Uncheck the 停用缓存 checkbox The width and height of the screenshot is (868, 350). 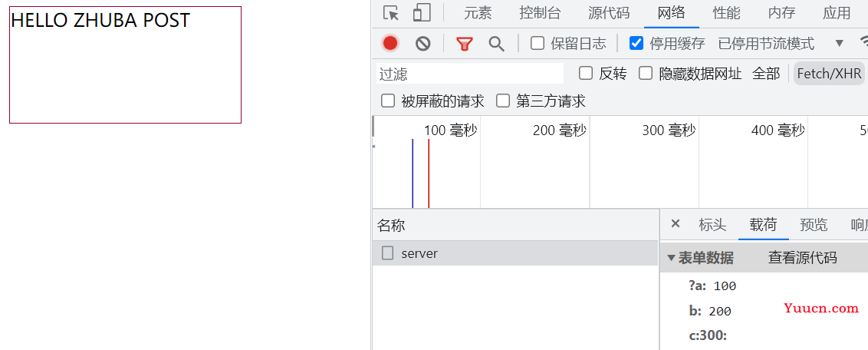(x=636, y=43)
